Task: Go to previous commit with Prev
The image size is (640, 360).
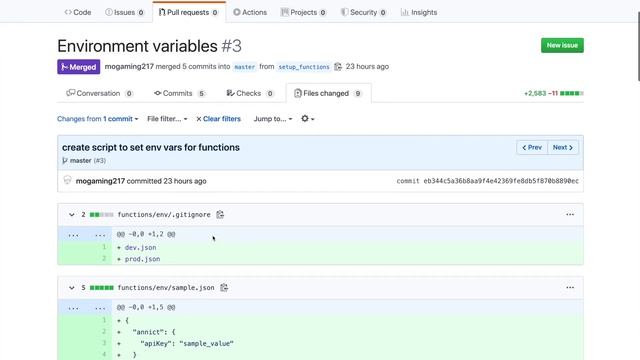Action: (532, 147)
